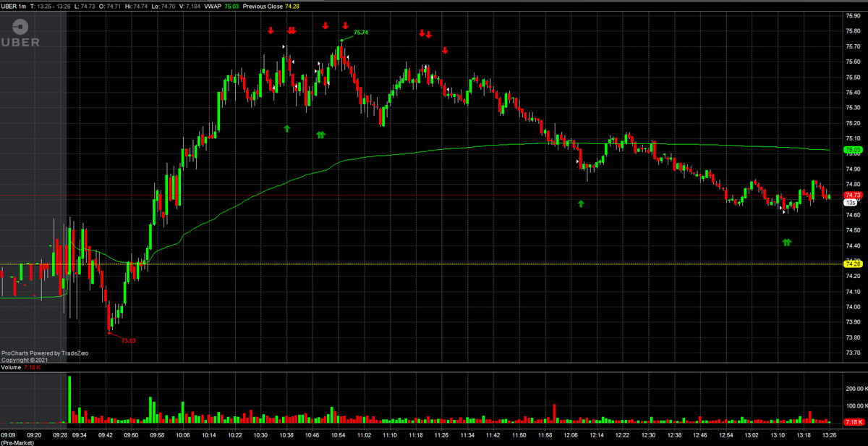Click the 09:34 time axis label
The height and width of the screenshot is (446, 868).
80,435
